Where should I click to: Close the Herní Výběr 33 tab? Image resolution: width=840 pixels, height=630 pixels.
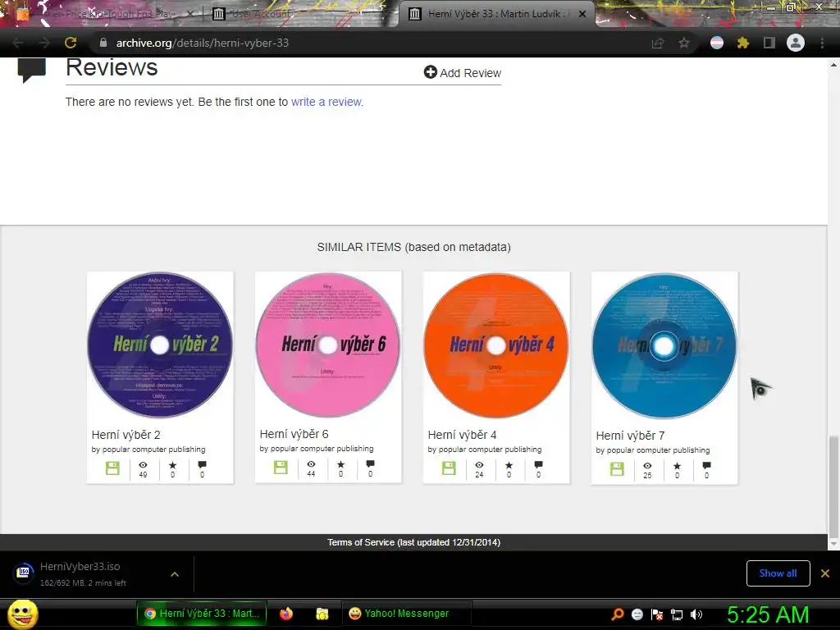point(582,14)
